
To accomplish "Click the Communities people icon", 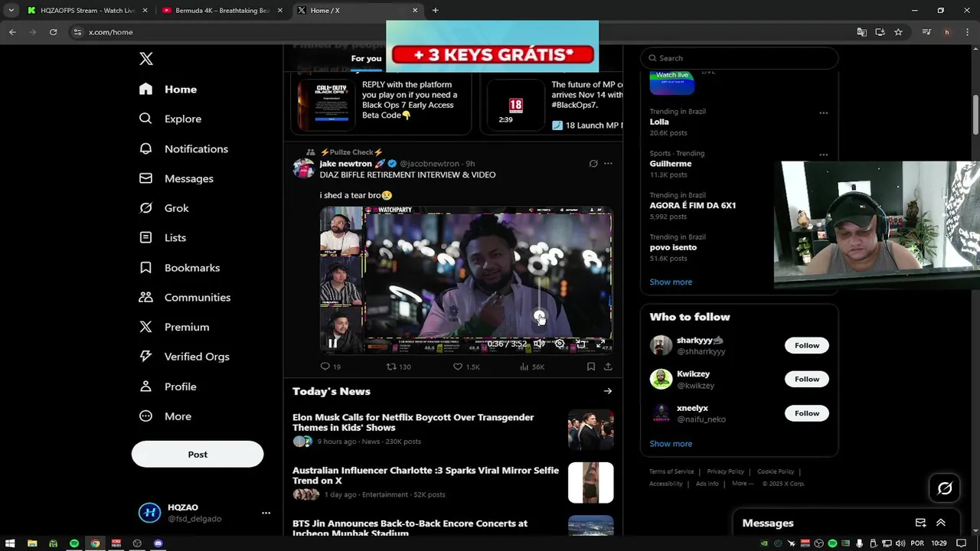I will [x=145, y=297].
